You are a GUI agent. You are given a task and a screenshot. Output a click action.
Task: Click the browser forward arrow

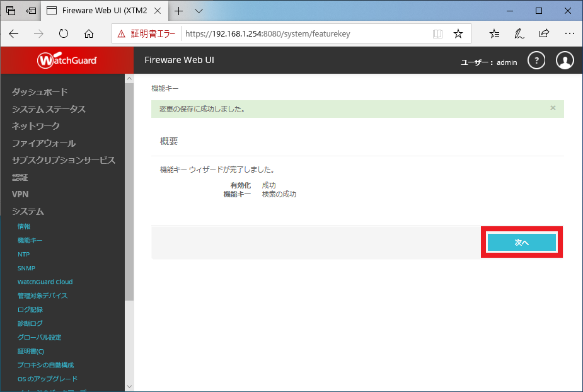coord(38,34)
